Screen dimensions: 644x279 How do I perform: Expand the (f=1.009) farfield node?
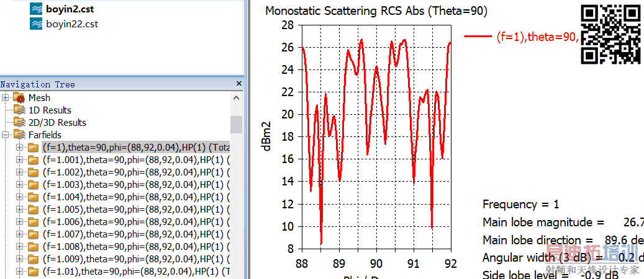(x=19, y=259)
